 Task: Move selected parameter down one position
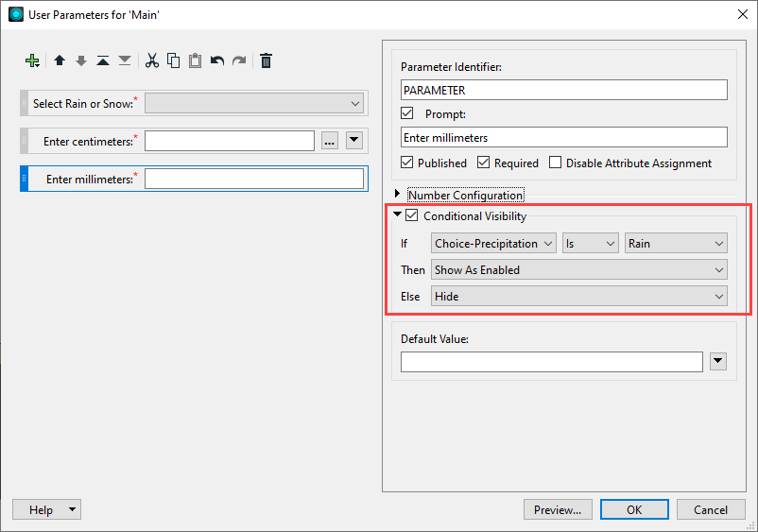pos(81,60)
